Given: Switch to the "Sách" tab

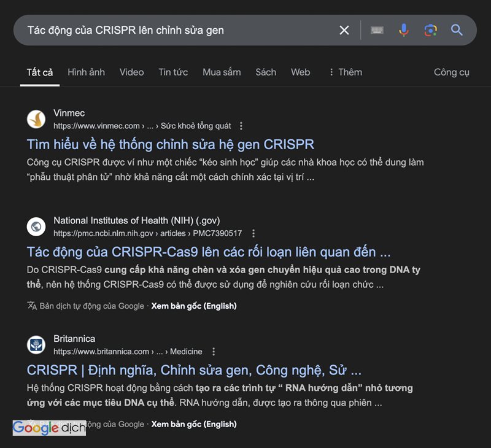Looking at the screenshot, I should [266, 72].
